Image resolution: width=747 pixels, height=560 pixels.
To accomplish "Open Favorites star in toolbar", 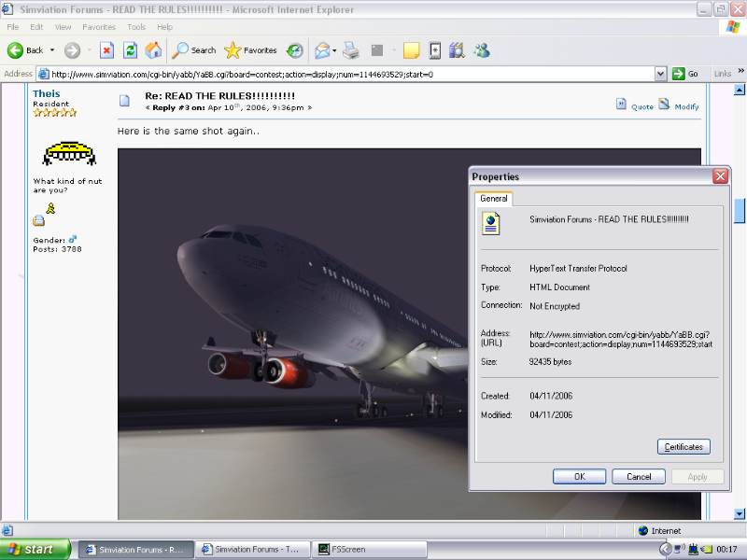I will [250, 50].
